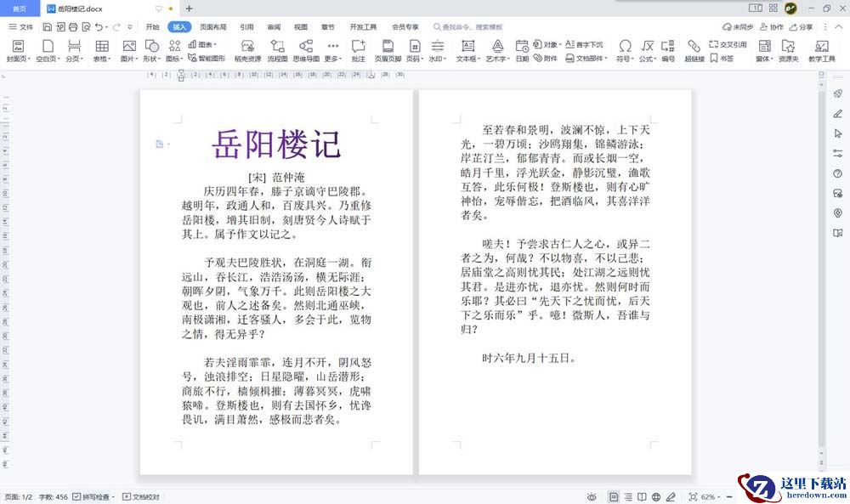Insert a cross-reference (交叉引用)
The width and height of the screenshot is (850, 504).
[x=728, y=44]
